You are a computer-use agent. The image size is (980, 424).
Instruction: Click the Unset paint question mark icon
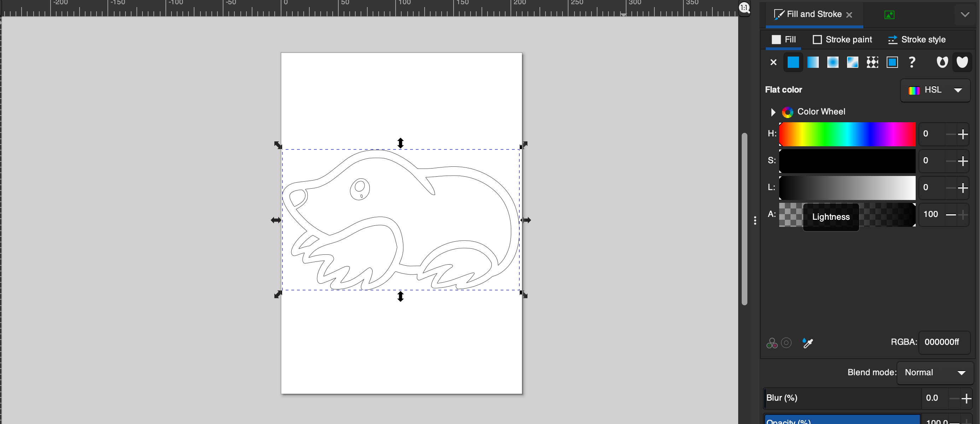(x=912, y=63)
